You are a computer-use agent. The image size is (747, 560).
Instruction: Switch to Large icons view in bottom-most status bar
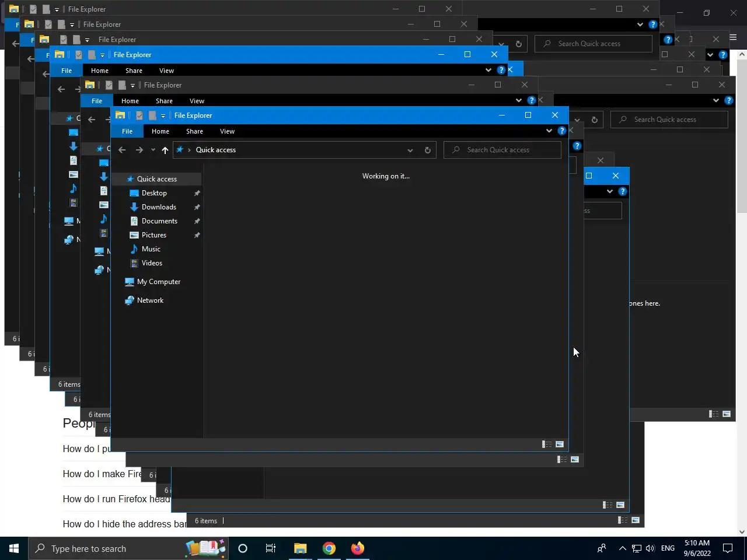(636, 520)
